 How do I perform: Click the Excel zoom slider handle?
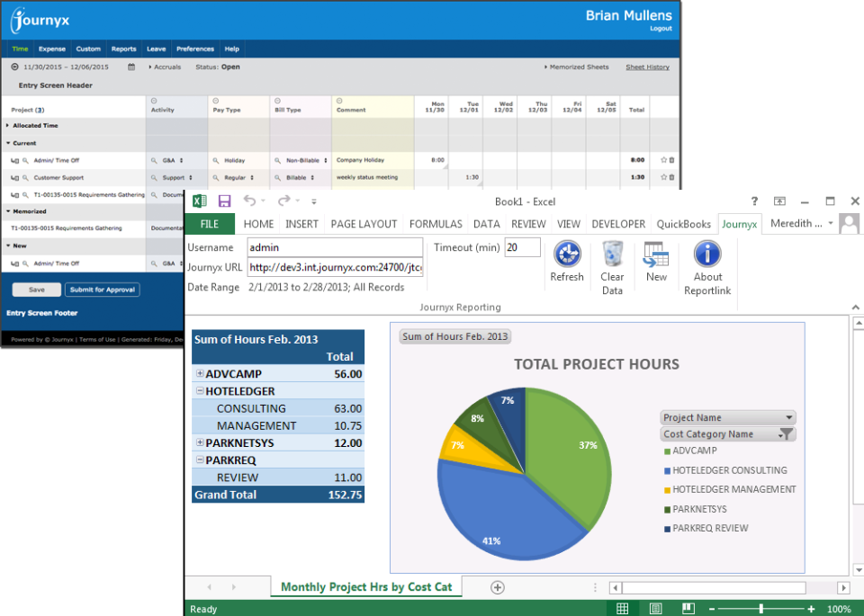pyautogui.click(x=761, y=609)
